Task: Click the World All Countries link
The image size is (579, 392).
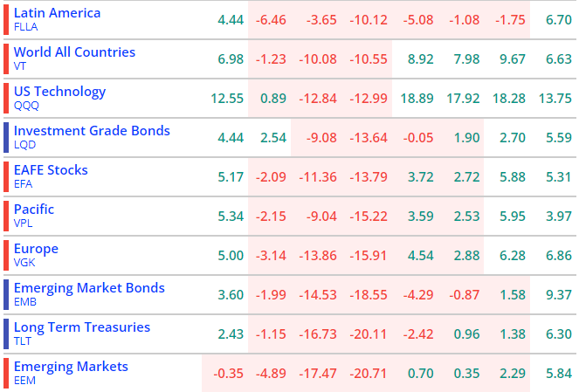Action: [x=74, y=52]
